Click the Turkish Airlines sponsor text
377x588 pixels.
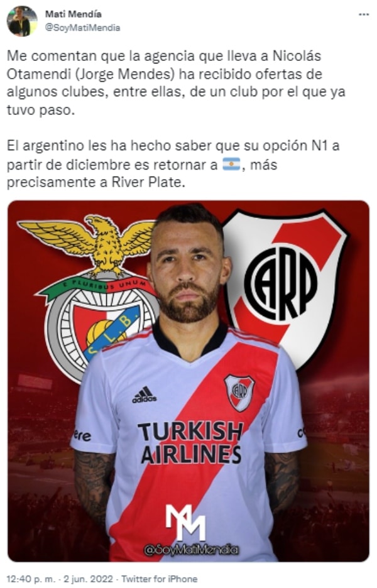(191, 442)
